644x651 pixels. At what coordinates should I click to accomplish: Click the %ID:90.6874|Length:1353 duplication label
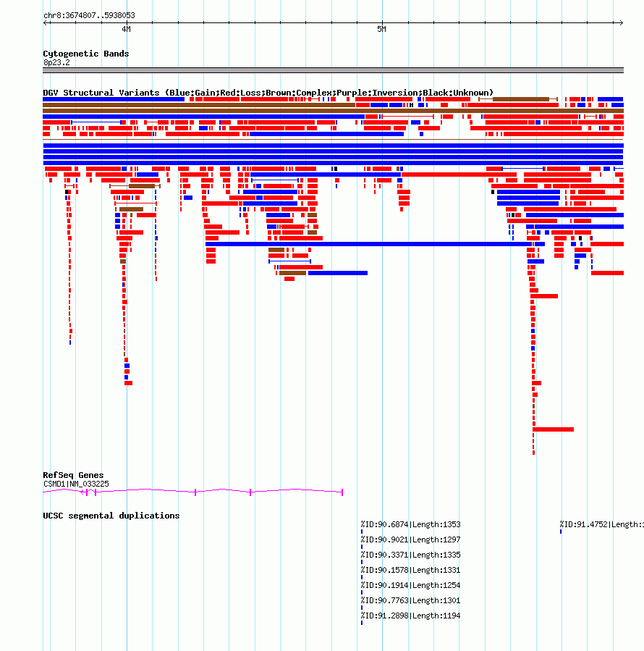point(410,525)
